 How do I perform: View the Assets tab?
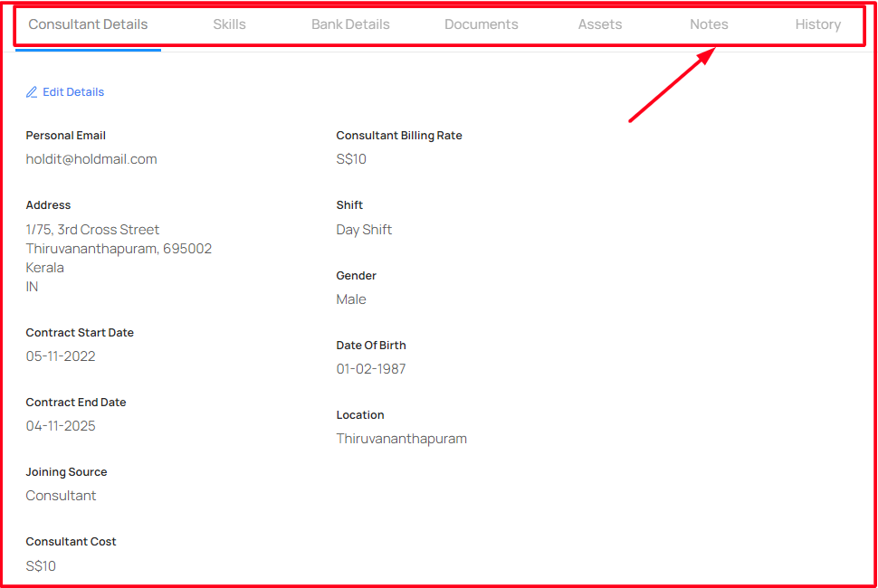tap(600, 24)
